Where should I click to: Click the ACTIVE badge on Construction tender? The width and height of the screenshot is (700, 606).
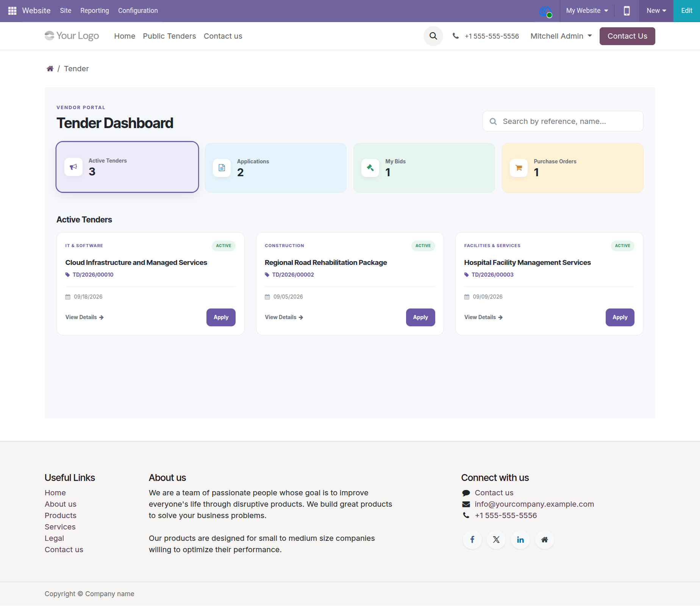point(423,246)
